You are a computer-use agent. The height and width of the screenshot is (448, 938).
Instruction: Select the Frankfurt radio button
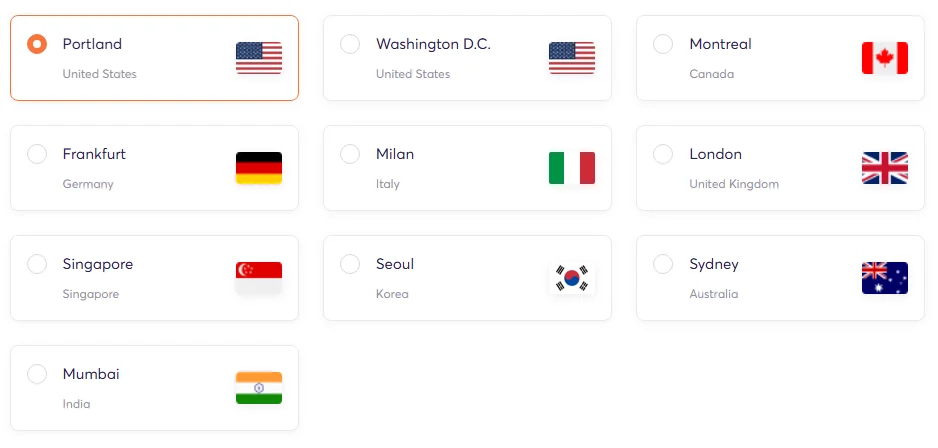pyautogui.click(x=37, y=154)
